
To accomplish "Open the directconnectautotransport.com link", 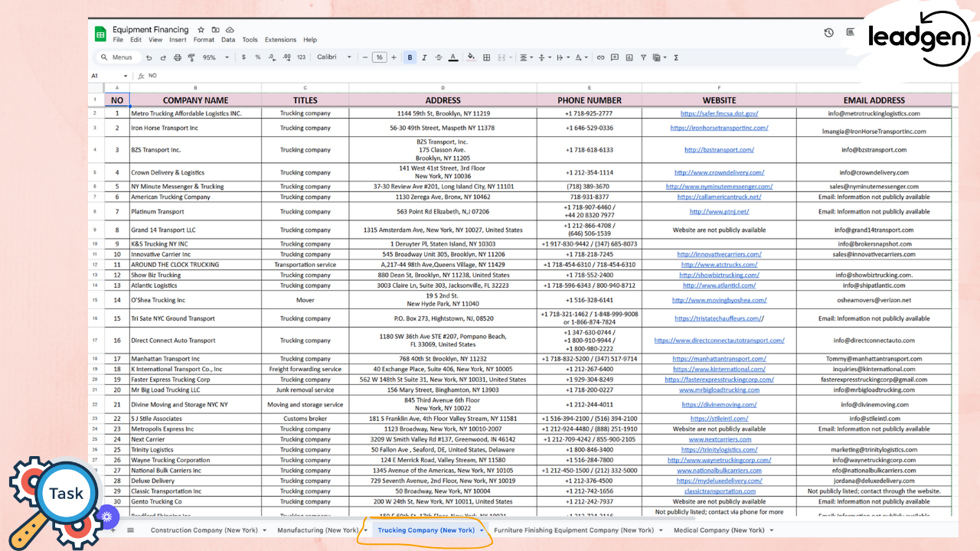I will pyautogui.click(x=719, y=341).
